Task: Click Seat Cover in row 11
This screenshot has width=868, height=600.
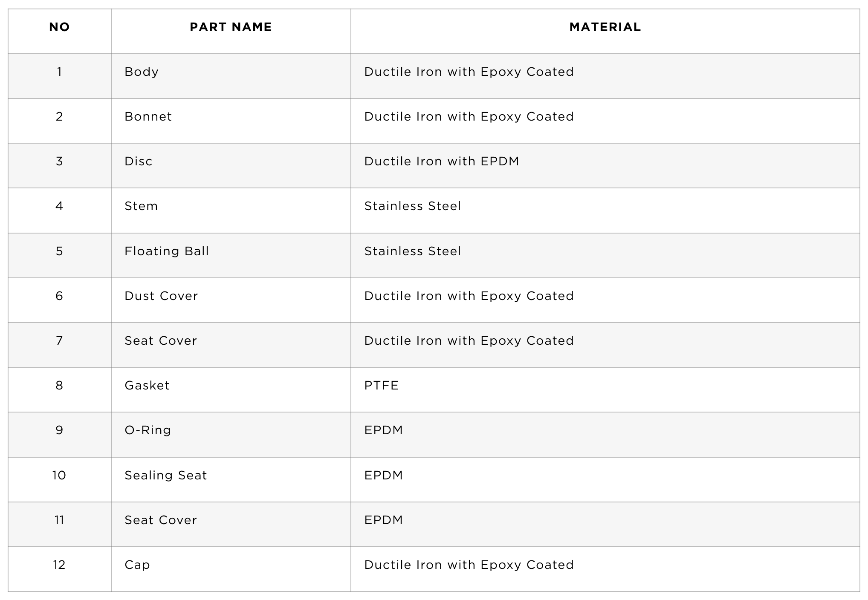Action: click(x=161, y=520)
